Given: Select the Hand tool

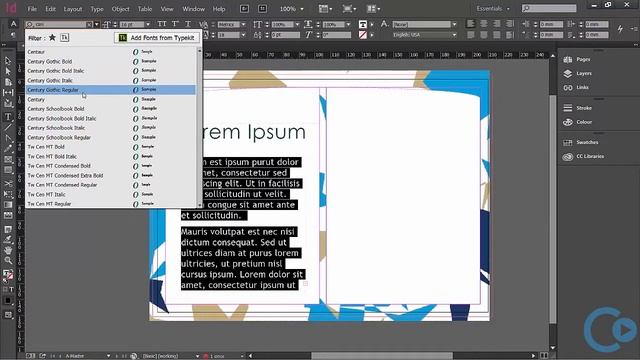Looking at the screenshot, I should [x=8, y=250].
